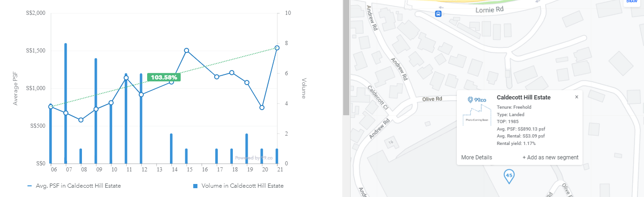This screenshot has height=197, width=644.
Task: Click the vertical scrollbar beside the chart
Action: 346,58
